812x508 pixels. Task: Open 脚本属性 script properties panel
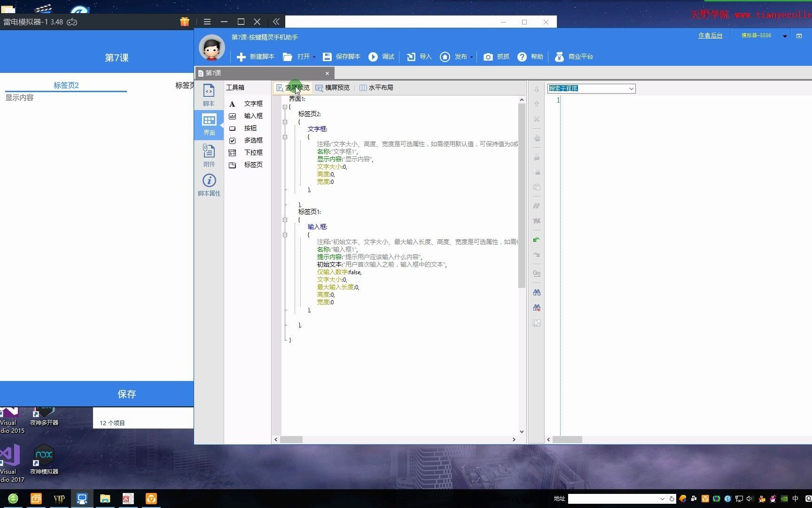coord(209,185)
